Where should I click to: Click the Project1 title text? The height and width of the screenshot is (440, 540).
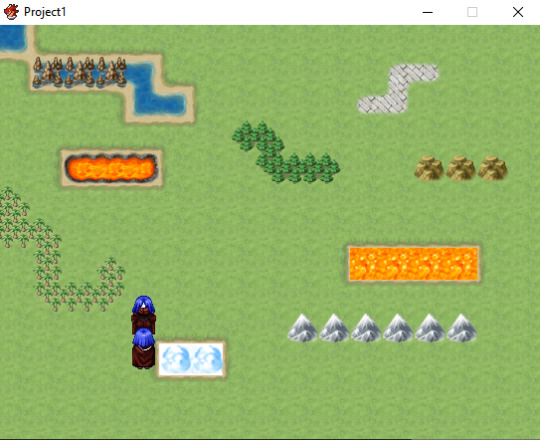(x=45, y=12)
